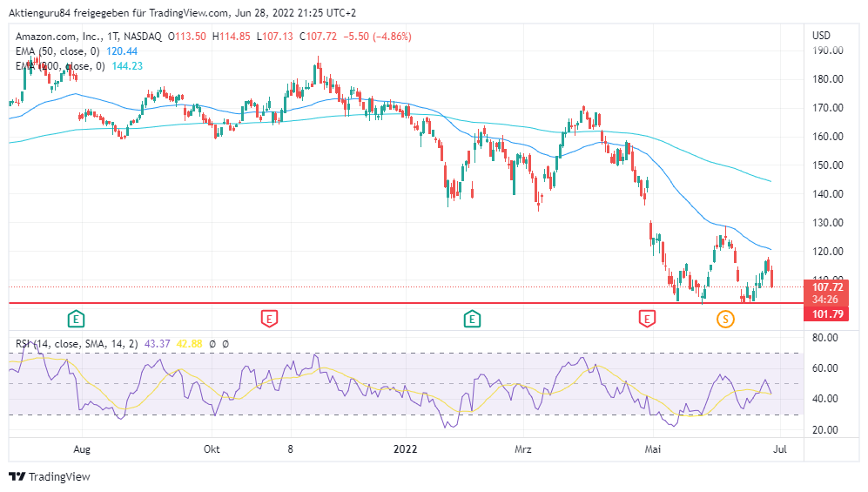Click the orange split marker icon
The height and width of the screenshot is (492, 868).
pyautogui.click(x=725, y=319)
